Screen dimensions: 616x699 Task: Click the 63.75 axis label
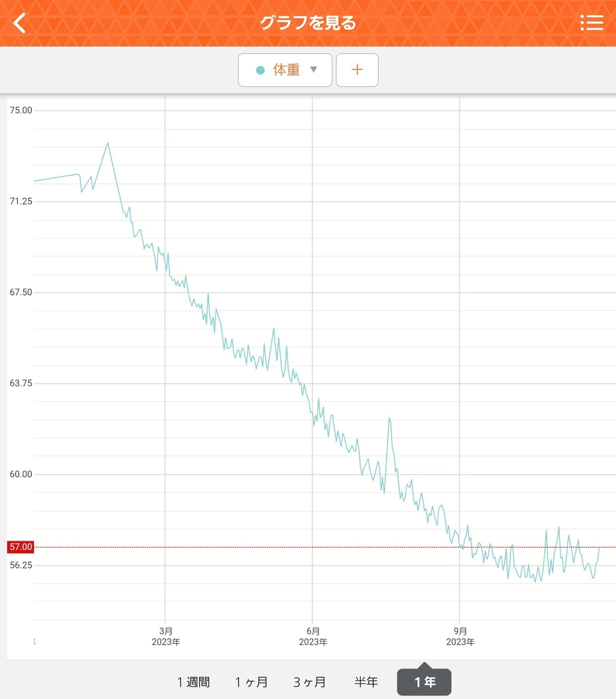tap(21, 383)
